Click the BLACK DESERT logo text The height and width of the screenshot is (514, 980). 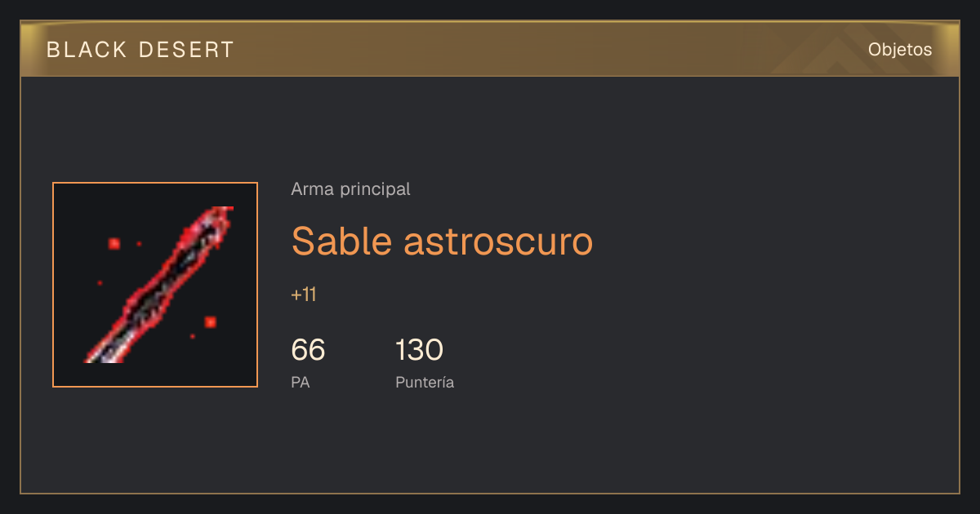click(140, 50)
